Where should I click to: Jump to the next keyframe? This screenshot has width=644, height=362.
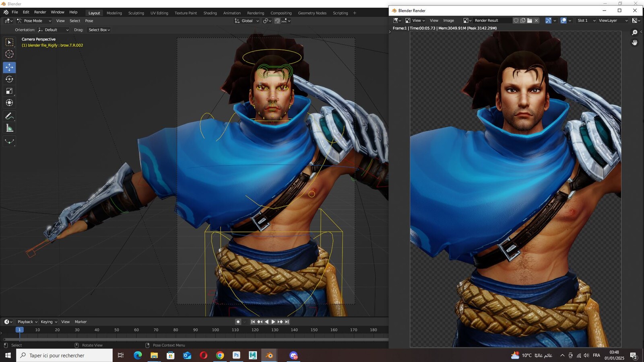[x=280, y=322]
